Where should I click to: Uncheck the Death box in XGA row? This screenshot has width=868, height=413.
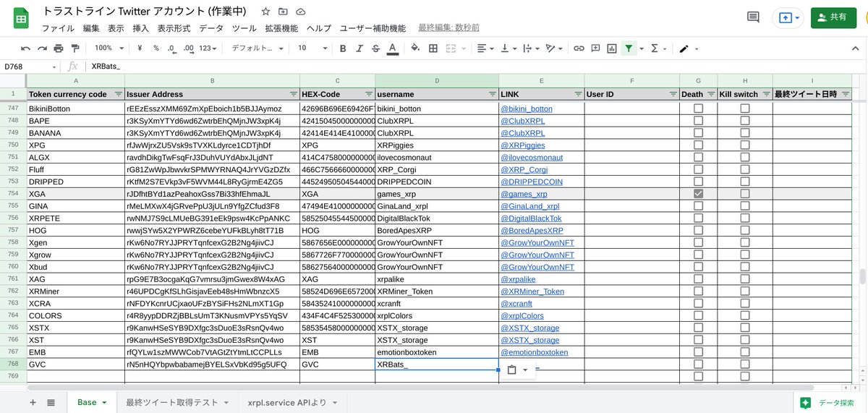pos(698,194)
